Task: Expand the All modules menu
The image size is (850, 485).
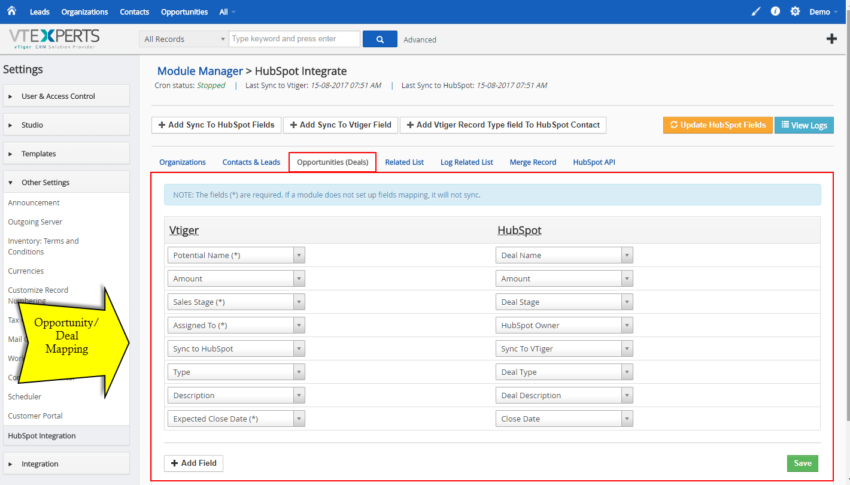Action: pyautogui.click(x=227, y=12)
